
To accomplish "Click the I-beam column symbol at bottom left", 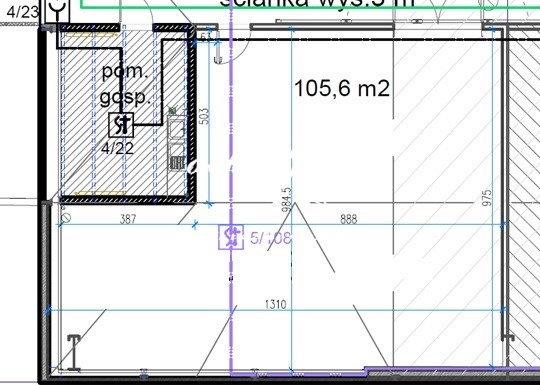I will (74, 353).
